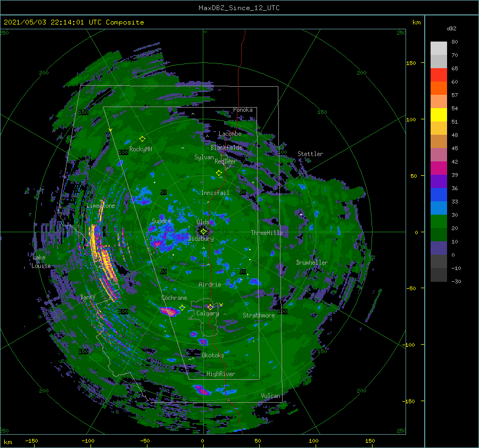Image resolution: width=479 pixels, height=448 pixels.
Task: Click the 80 value on the dBZ legend
Action: click(x=455, y=42)
